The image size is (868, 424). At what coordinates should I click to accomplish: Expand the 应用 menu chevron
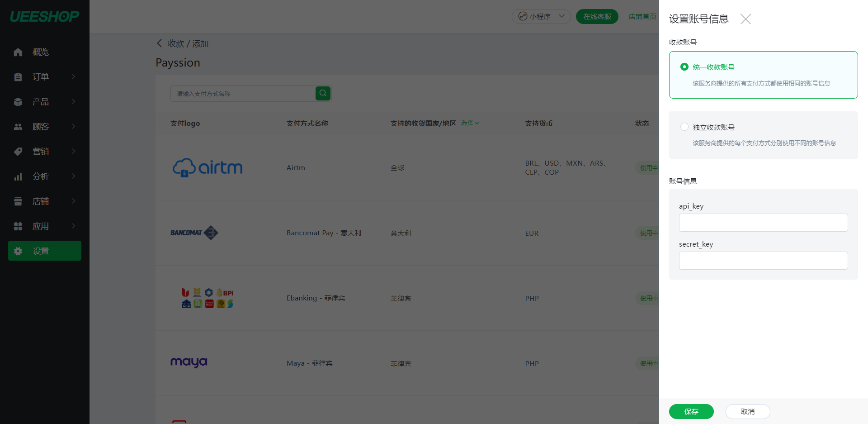[x=74, y=226]
